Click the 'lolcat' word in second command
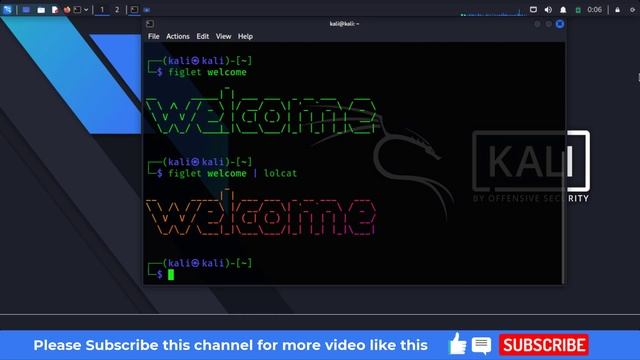The height and width of the screenshot is (360, 640). point(280,173)
